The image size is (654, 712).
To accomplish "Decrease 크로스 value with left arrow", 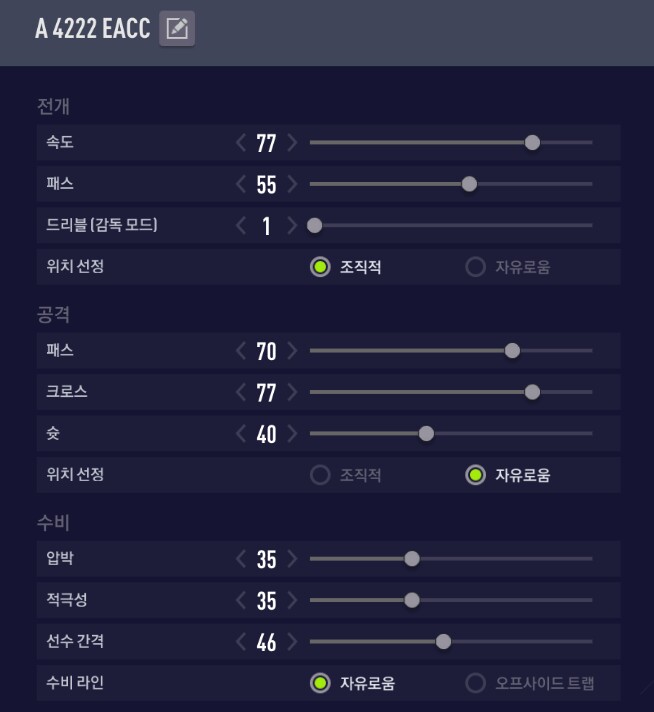I will click(241, 392).
